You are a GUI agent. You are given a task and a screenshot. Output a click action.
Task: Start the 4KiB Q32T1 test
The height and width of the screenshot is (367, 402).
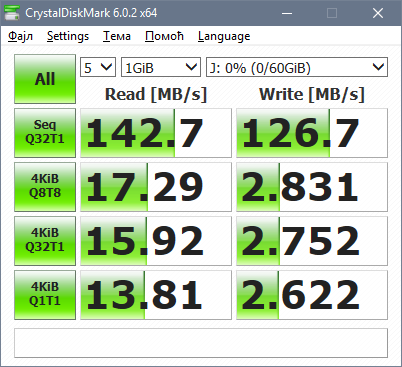pyautogui.click(x=45, y=241)
